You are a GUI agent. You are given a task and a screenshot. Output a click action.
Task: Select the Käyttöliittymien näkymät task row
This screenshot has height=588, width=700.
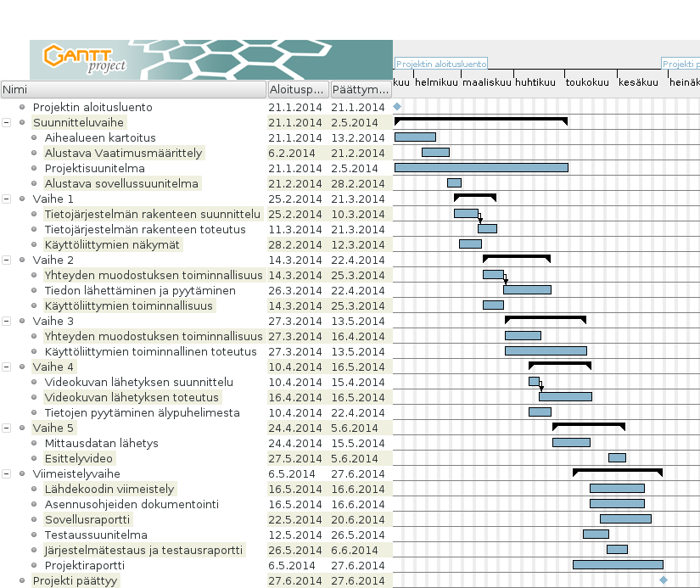point(112,244)
